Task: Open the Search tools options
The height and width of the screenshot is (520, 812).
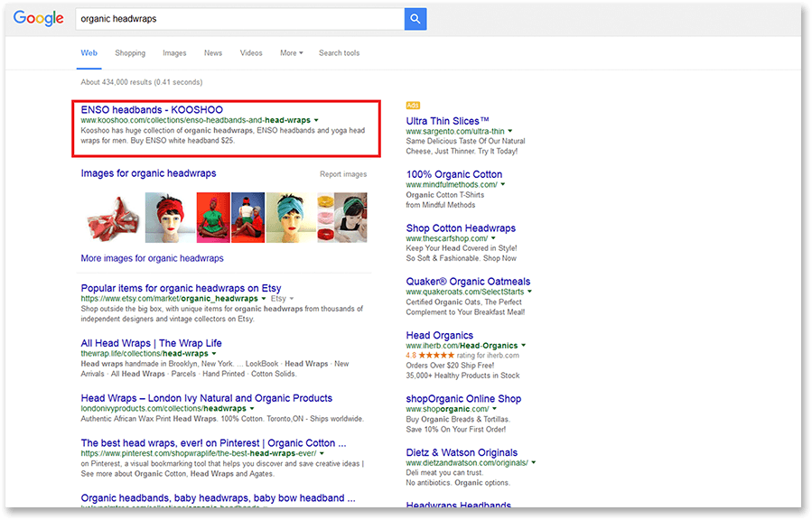Action: [x=339, y=53]
